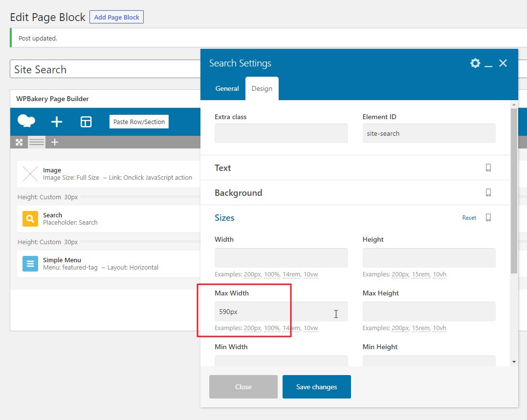Select the Image element row
The width and height of the screenshot is (527, 420).
point(109,174)
